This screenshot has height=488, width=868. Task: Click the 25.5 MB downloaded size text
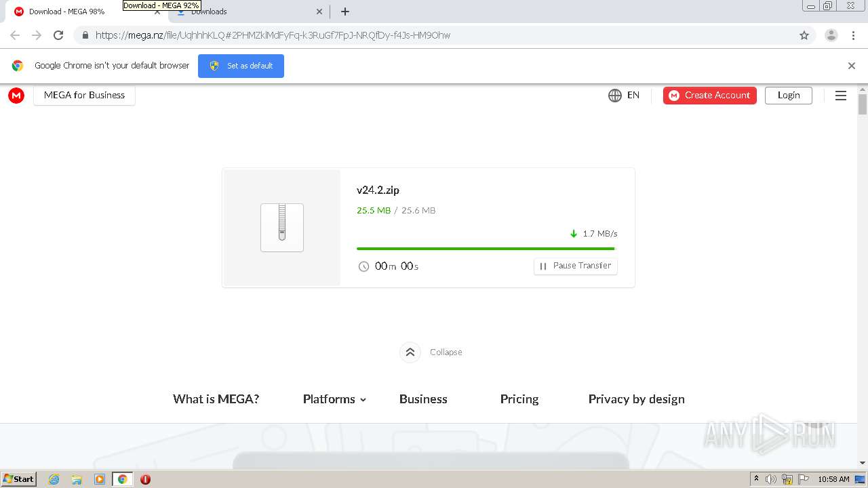pos(374,211)
